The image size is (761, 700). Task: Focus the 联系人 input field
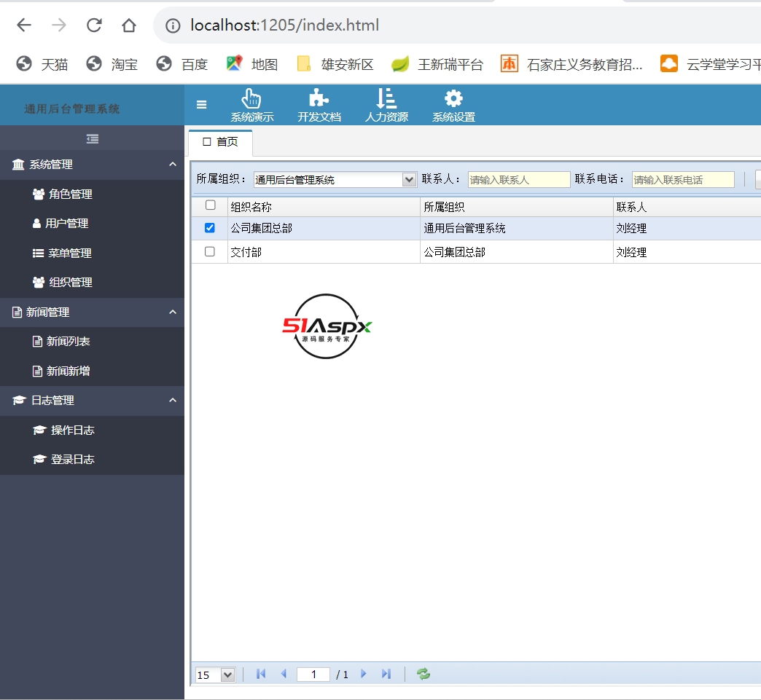519,179
